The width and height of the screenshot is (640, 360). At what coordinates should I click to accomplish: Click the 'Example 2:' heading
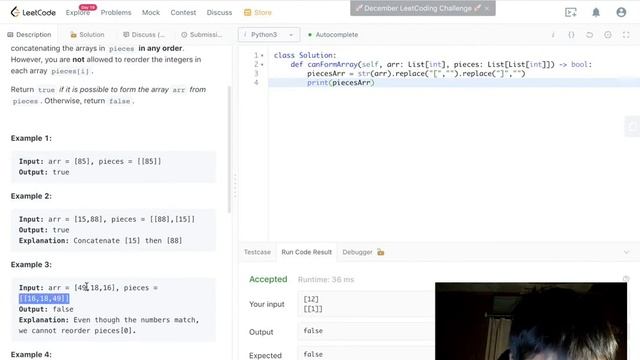tap(31, 196)
